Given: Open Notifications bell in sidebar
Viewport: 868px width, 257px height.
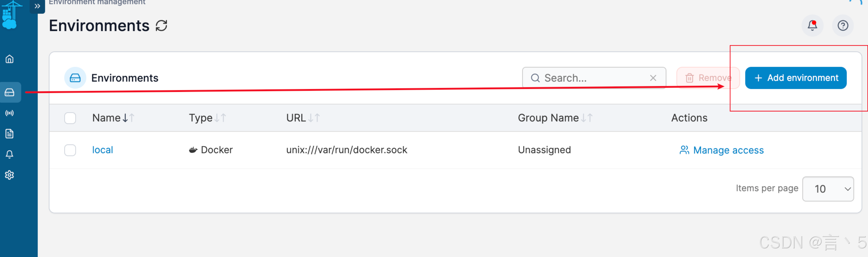Looking at the screenshot, I should click(x=9, y=155).
